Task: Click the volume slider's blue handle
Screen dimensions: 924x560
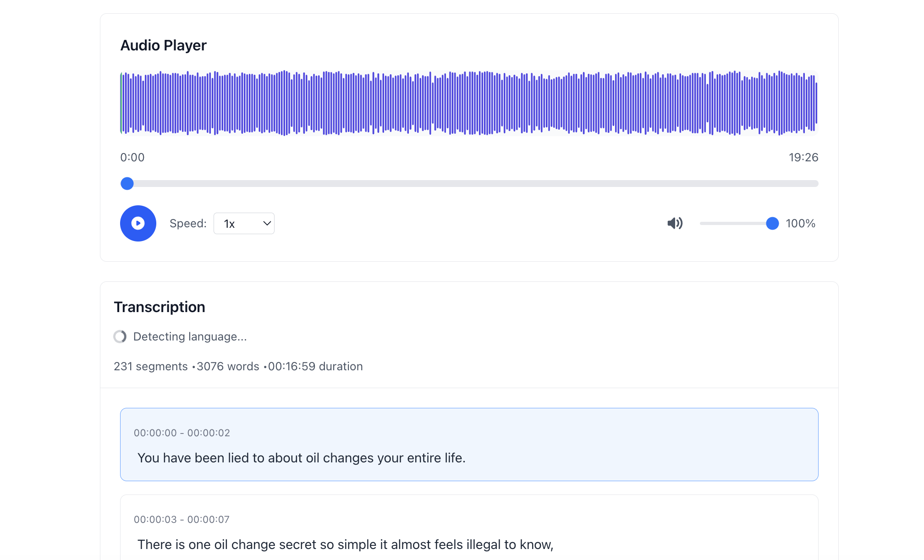Action: tap(772, 223)
